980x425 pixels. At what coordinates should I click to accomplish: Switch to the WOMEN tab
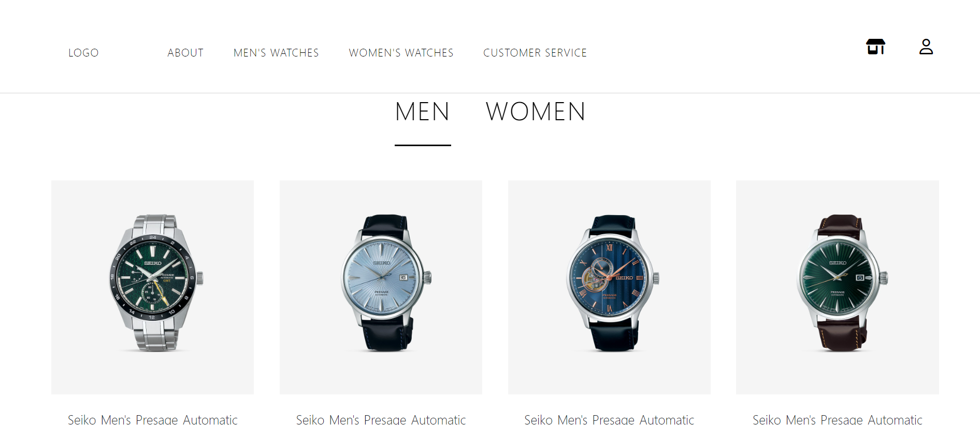pos(536,111)
